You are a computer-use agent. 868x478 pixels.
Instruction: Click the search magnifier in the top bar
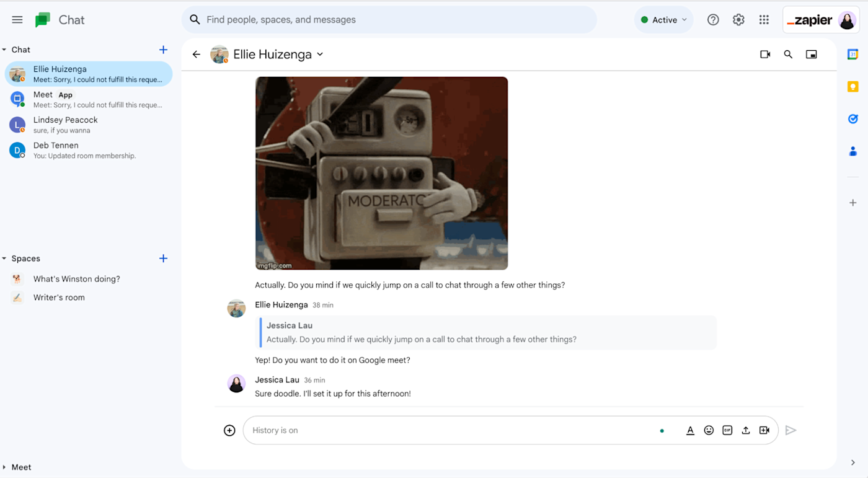[195, 20]
